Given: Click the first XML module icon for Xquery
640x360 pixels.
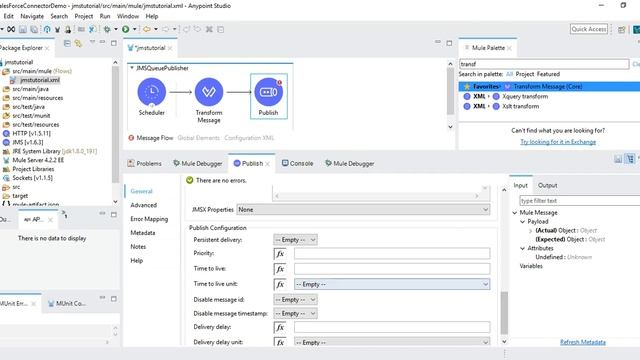Looking at the screenshot, I should click(x=467, y=97).
